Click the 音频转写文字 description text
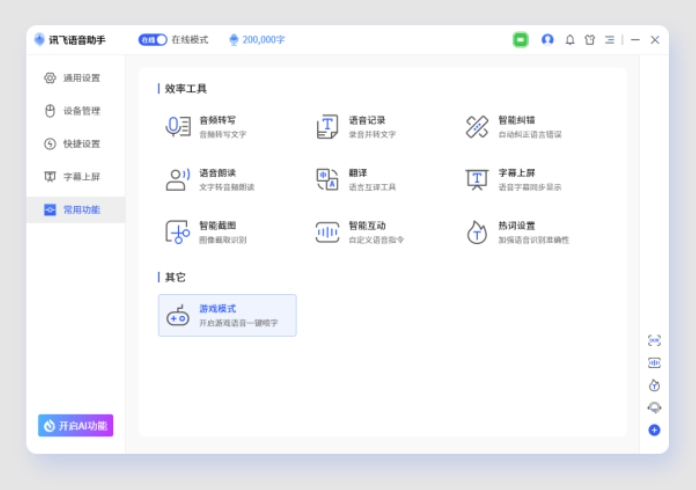 coord(223,134)
